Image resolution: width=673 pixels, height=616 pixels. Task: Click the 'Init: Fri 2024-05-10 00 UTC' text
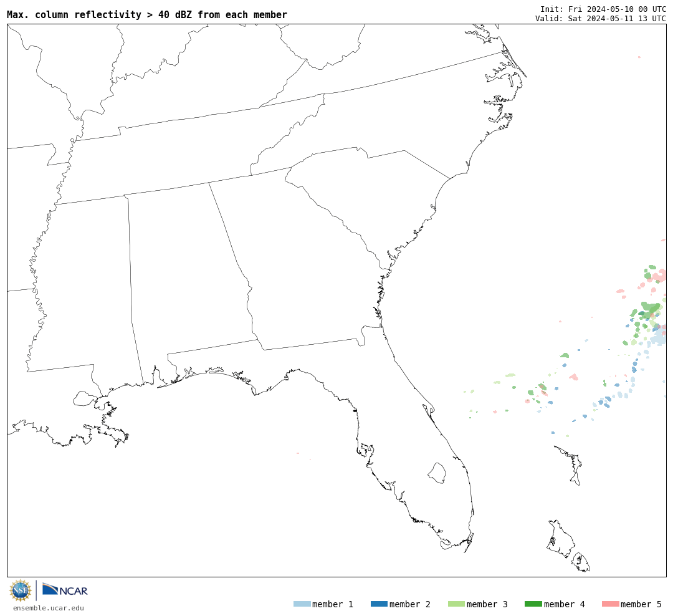603,9
